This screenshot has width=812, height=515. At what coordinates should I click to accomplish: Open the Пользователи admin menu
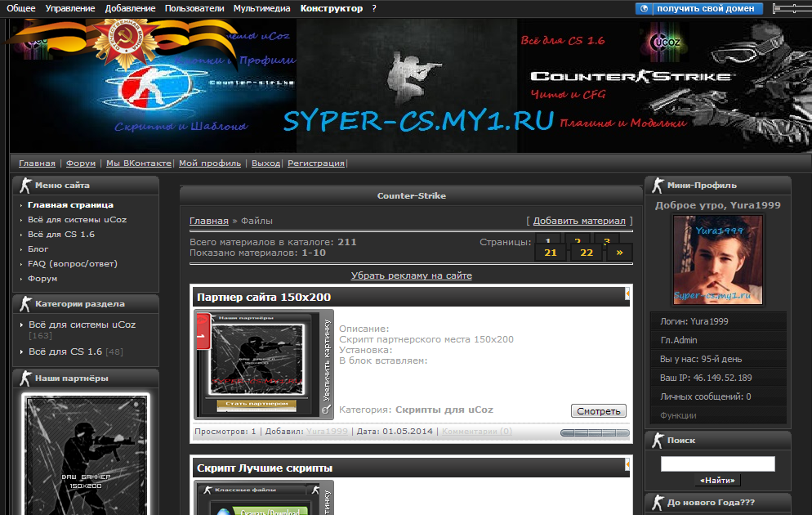pos(194,8)
